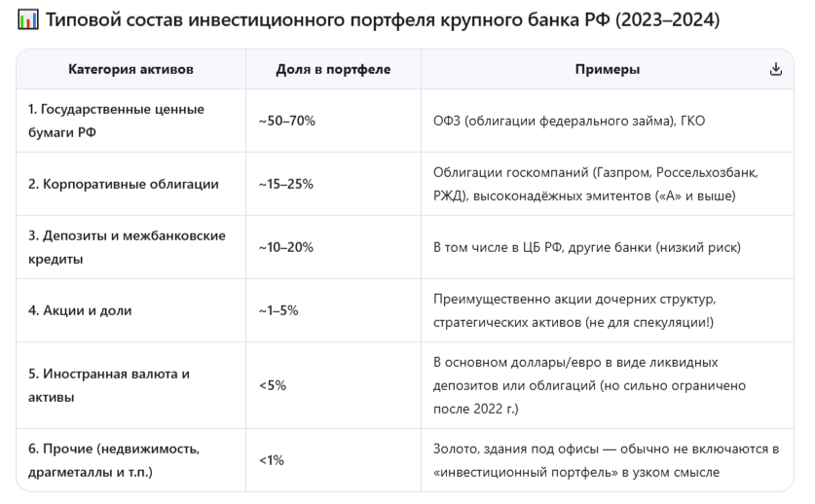Select the "Прочие (недвижимость, драгметаллы)" row label

tap(113, 460)
